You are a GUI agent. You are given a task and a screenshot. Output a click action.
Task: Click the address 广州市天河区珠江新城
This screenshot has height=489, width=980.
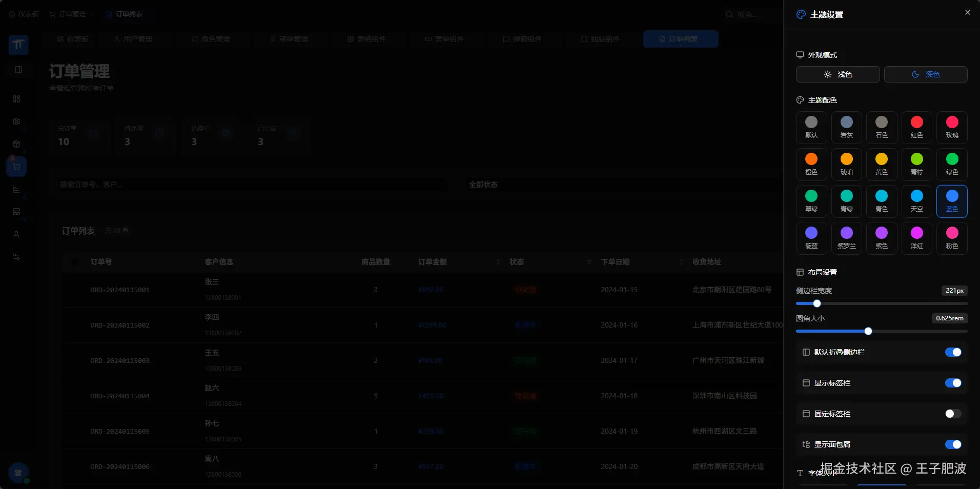coord(728,360)
